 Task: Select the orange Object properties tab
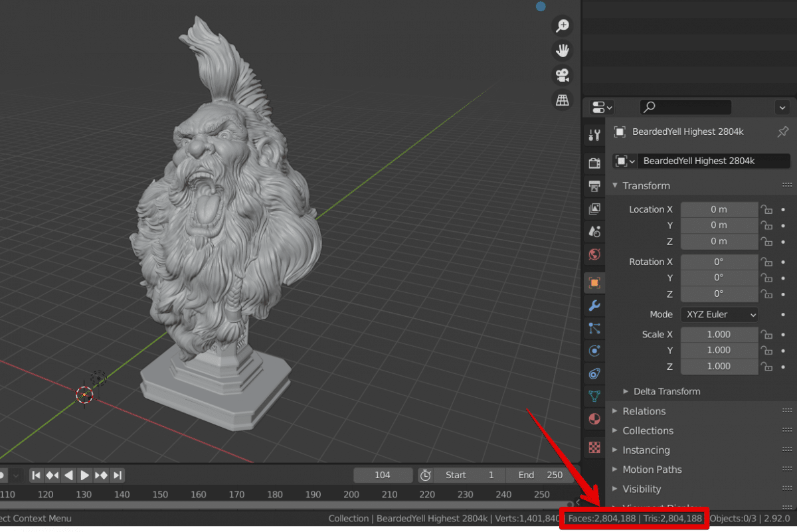coord(594,283)
